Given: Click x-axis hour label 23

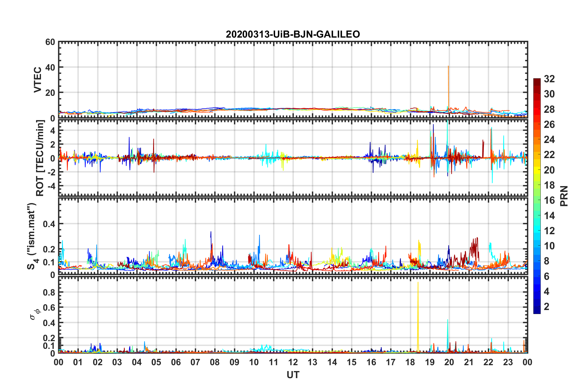Looking at the screenshot, I should click(x=507, y=362).
